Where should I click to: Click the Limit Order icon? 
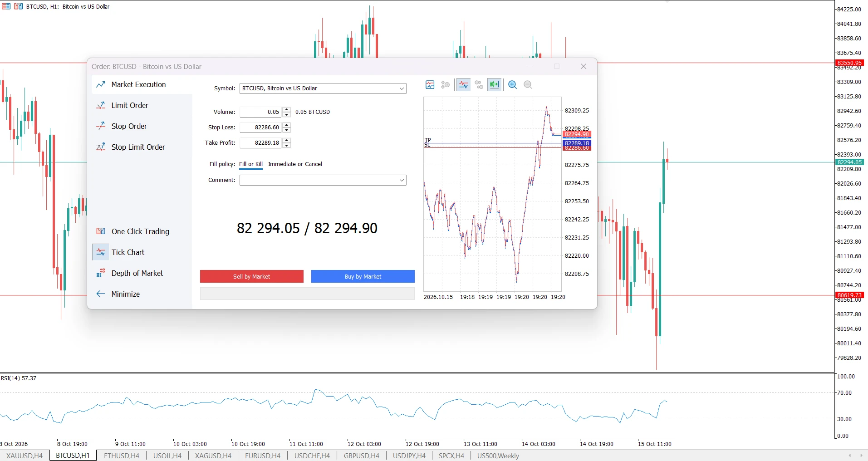pyautogui.click(x=101, y=105)
